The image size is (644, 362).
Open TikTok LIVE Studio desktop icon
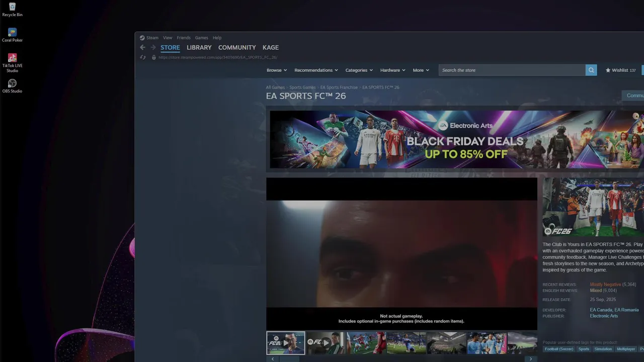[12, 63]
